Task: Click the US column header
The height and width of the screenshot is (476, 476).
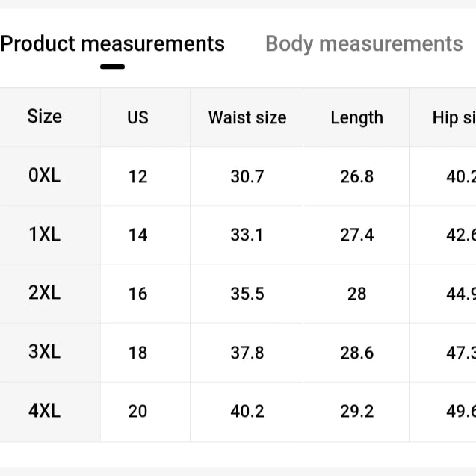Action: 137,117
